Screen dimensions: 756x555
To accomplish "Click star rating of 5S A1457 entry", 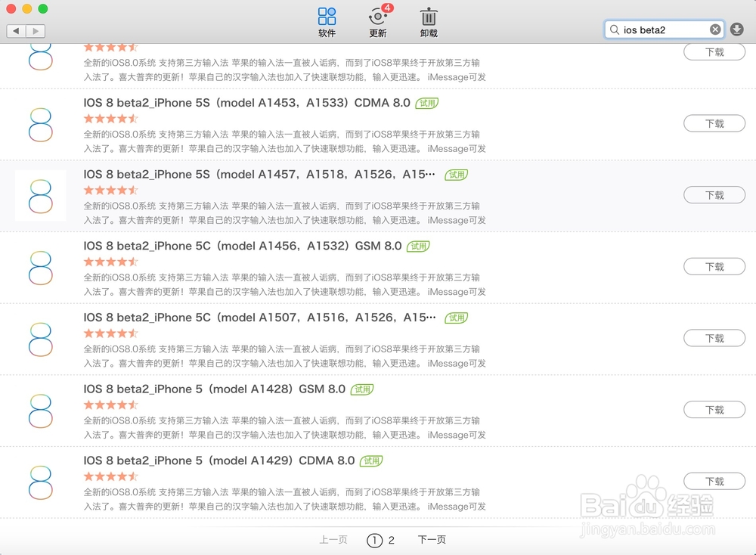I will pos(111,190).
